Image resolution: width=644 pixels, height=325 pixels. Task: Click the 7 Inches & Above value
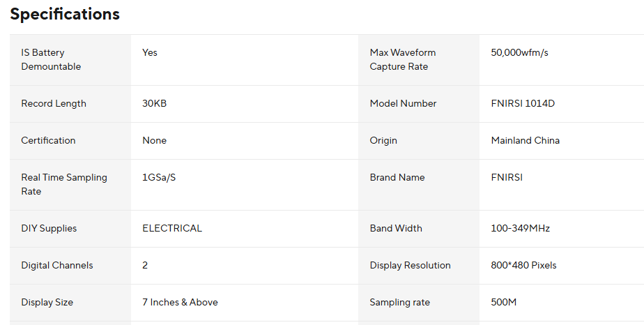180,302
